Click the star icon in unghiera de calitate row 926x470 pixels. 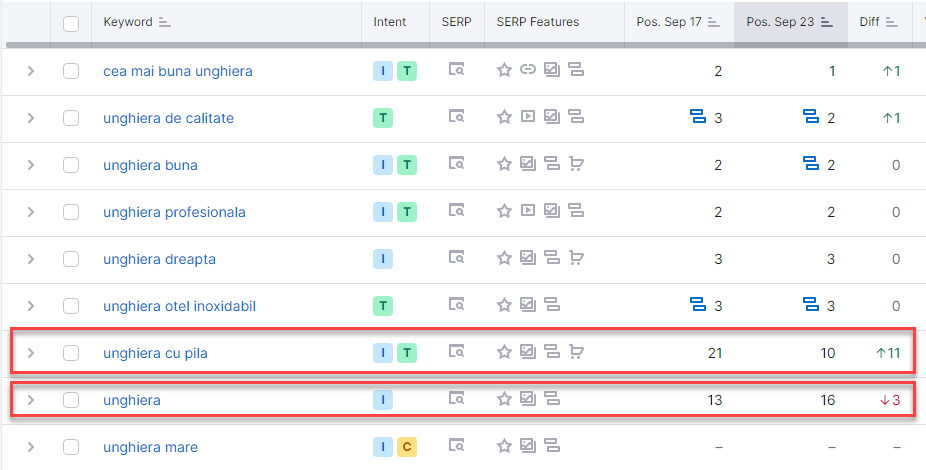[x=504, y=117]
